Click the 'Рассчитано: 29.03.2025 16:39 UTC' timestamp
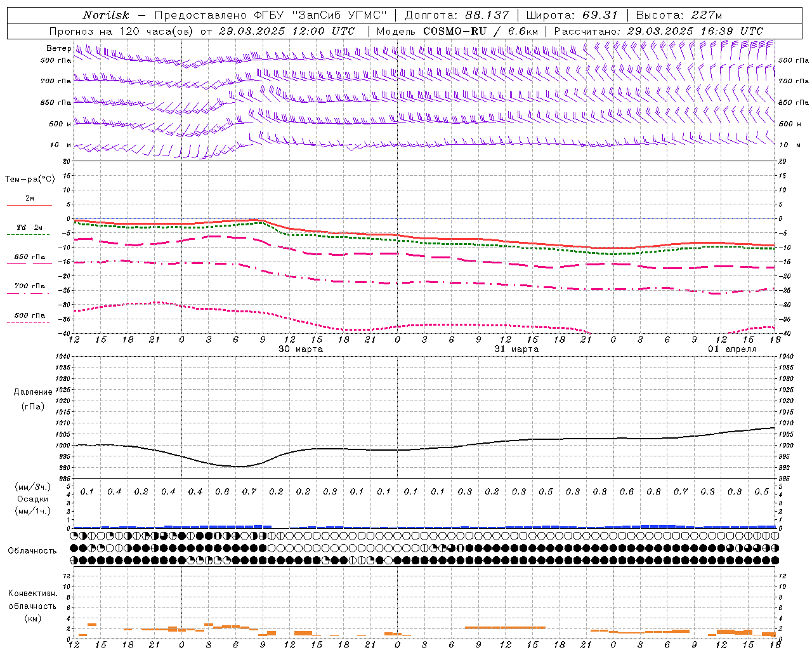Screen dimensions: 812x650 [658, 31]
